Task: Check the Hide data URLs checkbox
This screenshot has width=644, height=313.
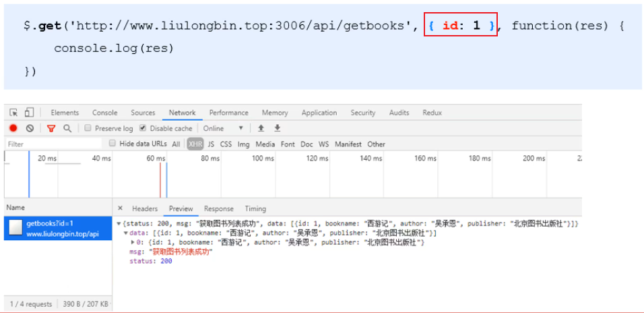Action: [112, 144]
